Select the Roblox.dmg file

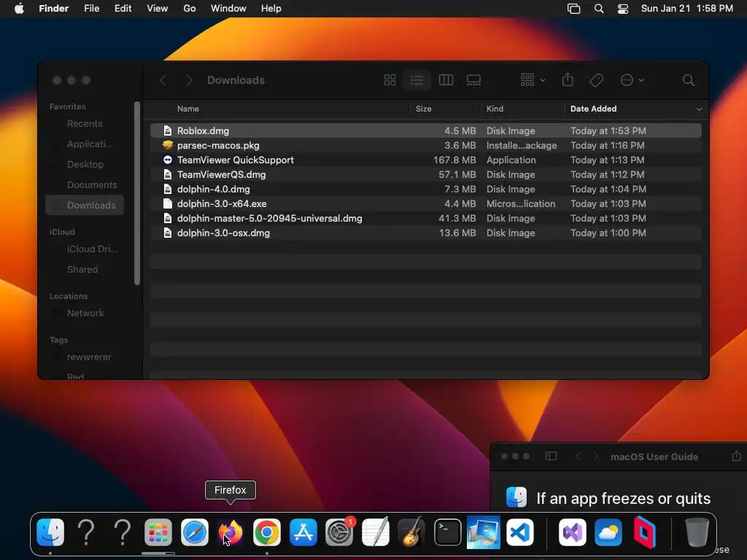click(425, 131)
